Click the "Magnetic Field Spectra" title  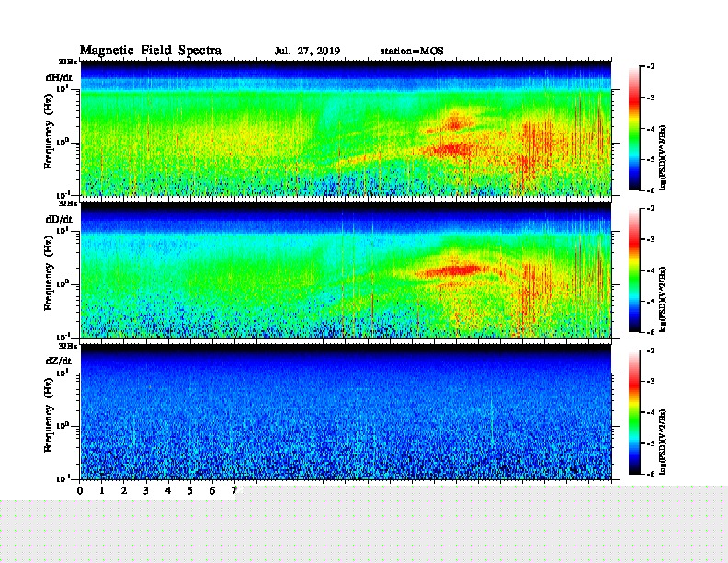point(151,51)
